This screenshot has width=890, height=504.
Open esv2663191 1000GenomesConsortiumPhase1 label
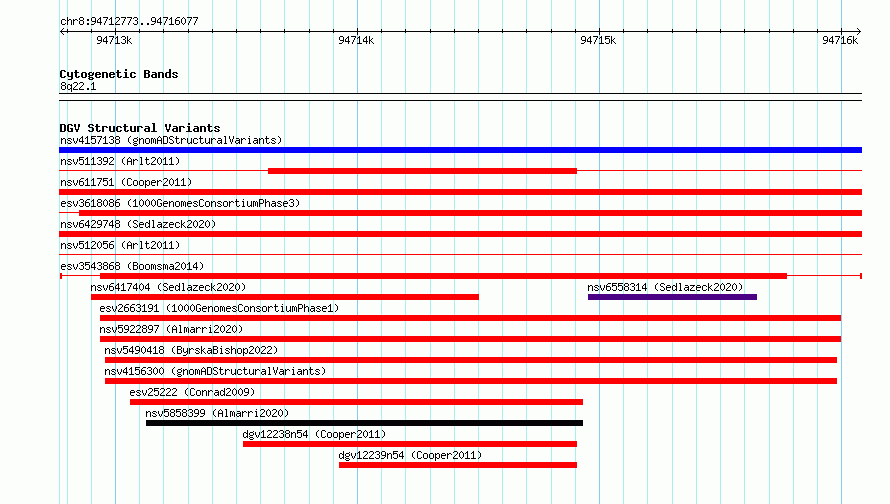tap(219, 308)
